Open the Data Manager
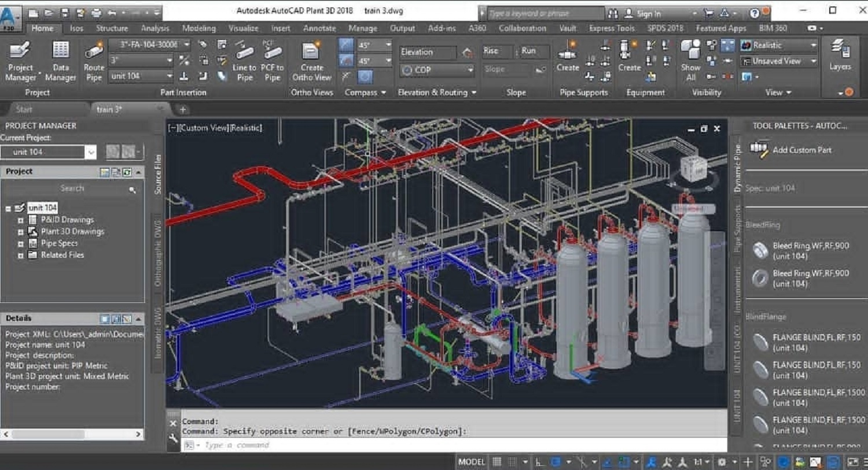Image resolution: width=868 pixels, height=470 pixels. [x=61, y=61]
